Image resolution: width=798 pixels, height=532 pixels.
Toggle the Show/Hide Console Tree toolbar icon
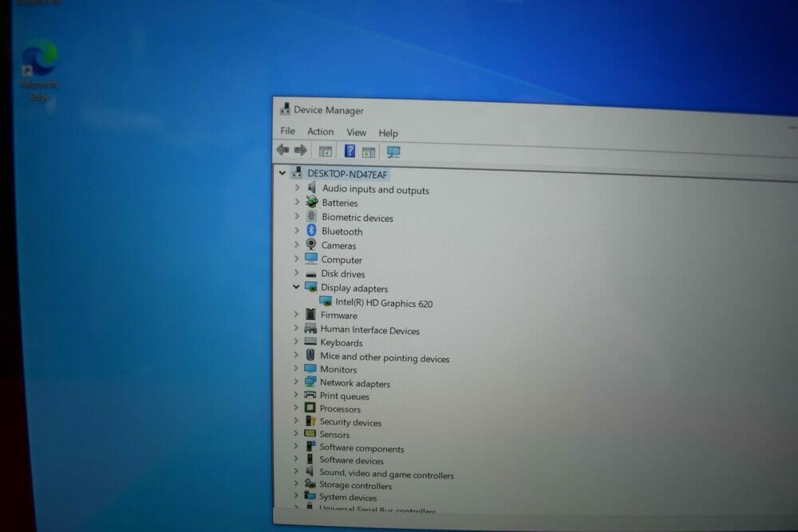[x=325, y=151]
